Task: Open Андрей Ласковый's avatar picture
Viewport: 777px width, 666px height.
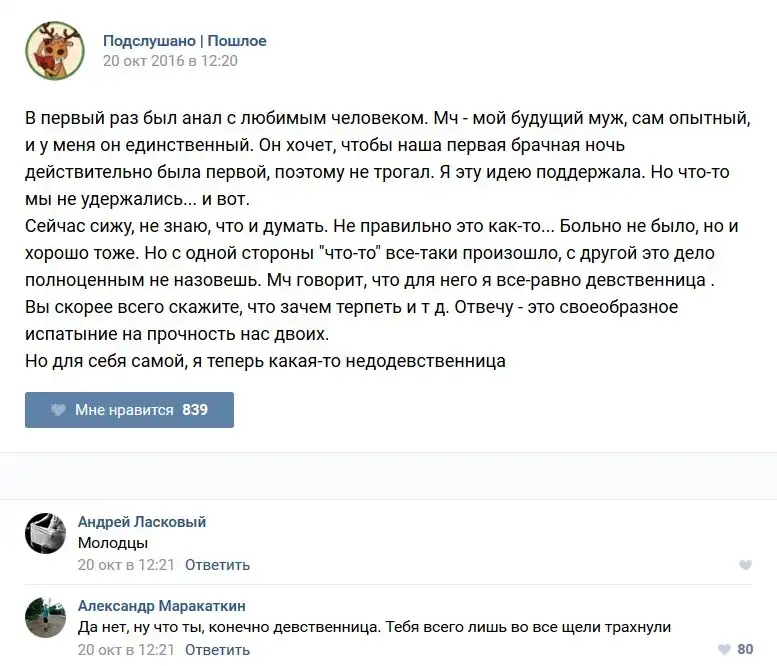Action: [x=45, y=533]
